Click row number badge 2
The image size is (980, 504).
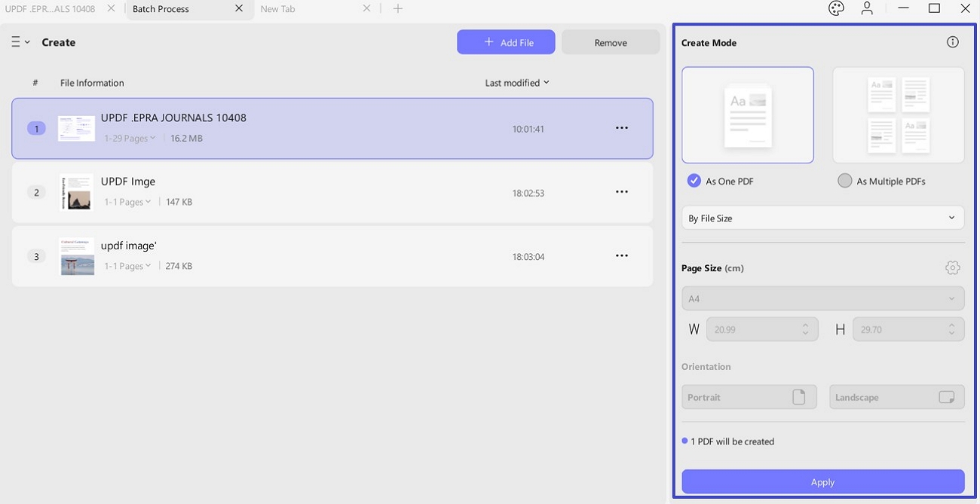coord(36,192)
